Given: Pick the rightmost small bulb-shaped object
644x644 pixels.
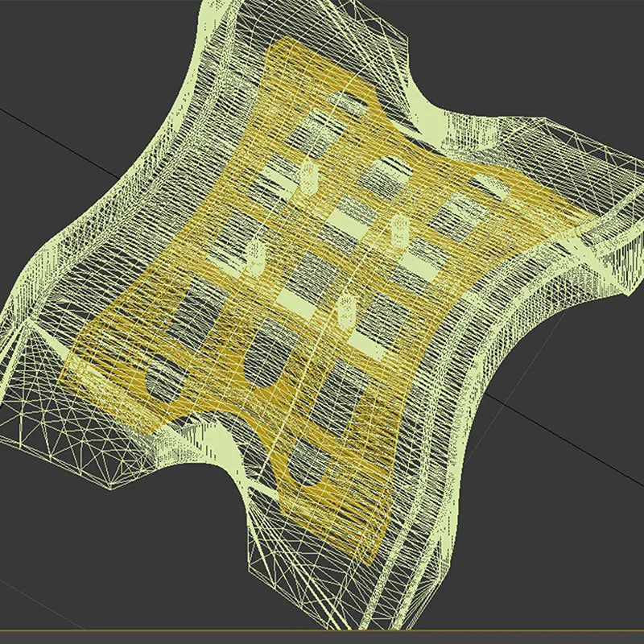Looking at the screenshot, I should (x=398, y=231).
